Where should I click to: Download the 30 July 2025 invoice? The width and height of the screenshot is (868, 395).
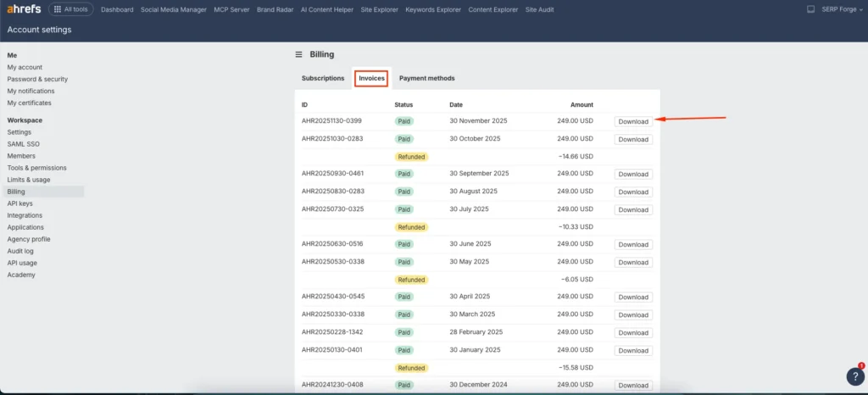(x=633, y=209)
